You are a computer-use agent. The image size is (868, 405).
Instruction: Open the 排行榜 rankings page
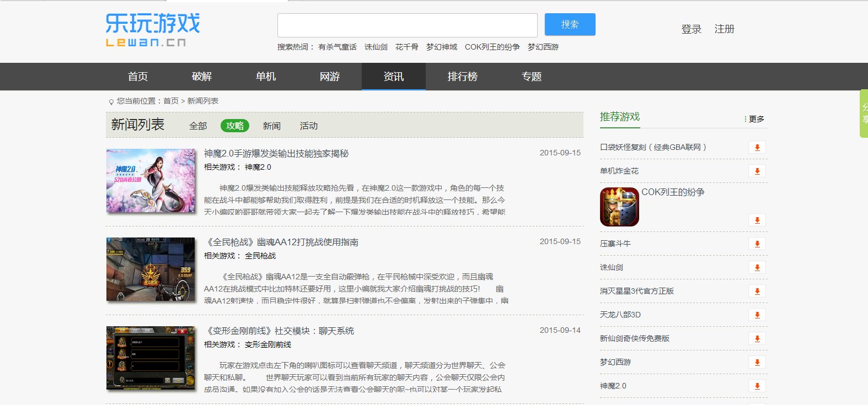click(x=463, y=77)
